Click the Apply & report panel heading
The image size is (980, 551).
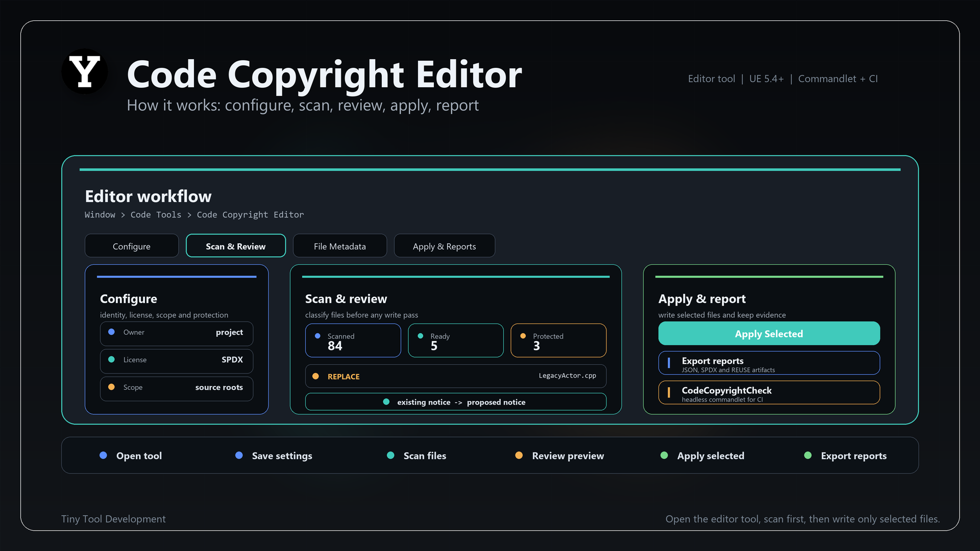coord(702,299)
